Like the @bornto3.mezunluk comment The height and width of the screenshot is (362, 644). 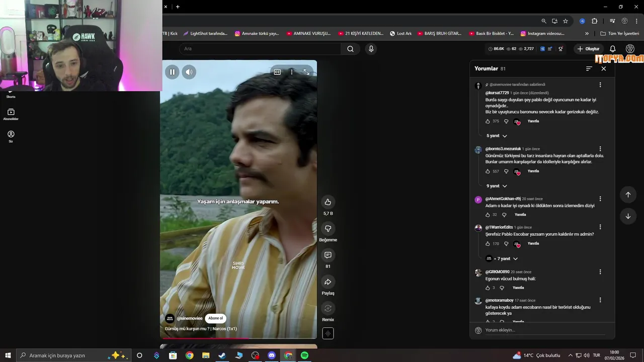pyautogui.click(x=488, y=171)
